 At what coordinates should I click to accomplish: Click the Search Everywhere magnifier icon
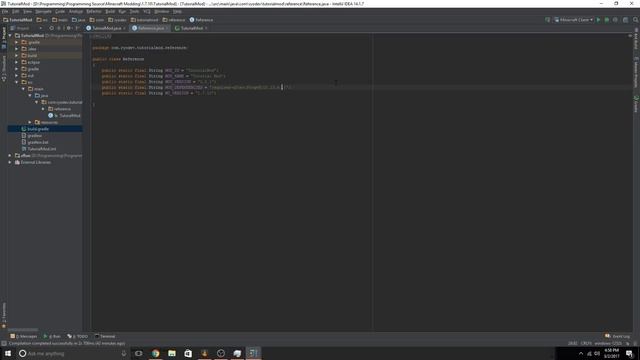[635, 20]
